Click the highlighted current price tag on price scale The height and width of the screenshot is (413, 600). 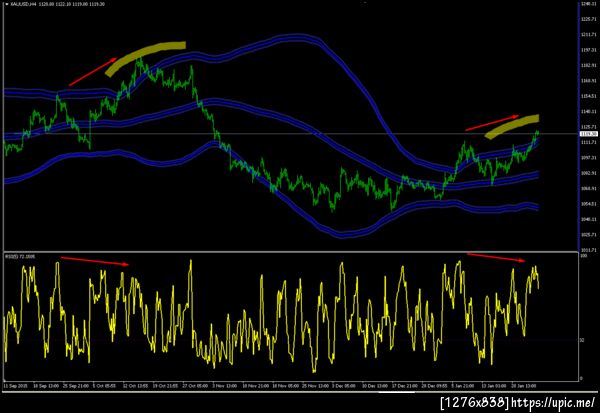(589, 134)
